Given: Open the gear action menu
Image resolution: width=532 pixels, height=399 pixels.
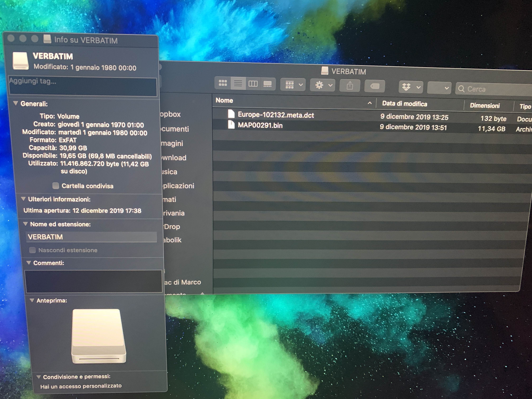Looking at the screenshot, I should (323, 85).
